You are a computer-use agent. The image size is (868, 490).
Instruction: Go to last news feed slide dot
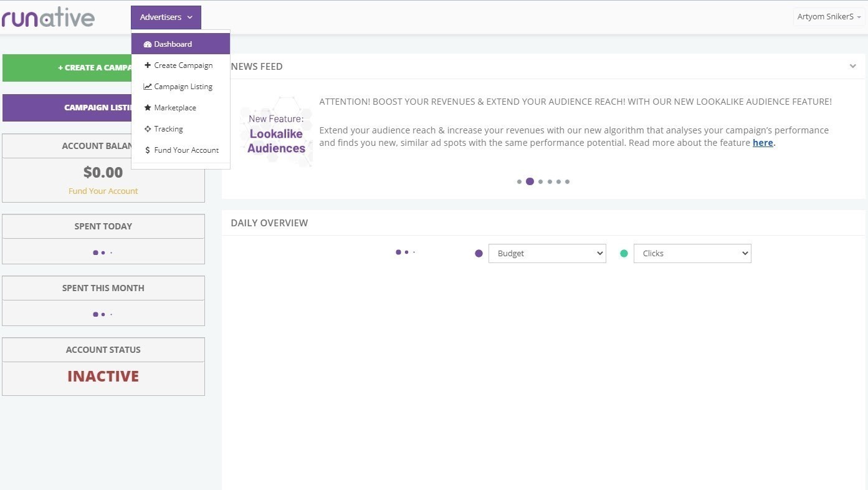pos(567,182)
